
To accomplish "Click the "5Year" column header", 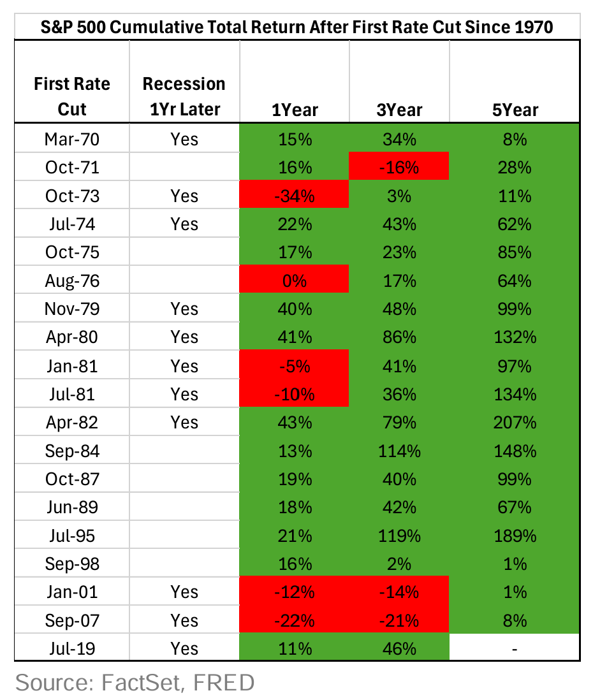I will coord(515,110).
